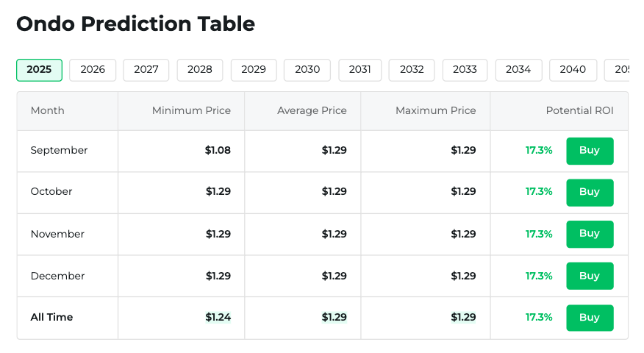Open the 2027 prediction tab
644x353 pixels.
click(x=146, y=70)
